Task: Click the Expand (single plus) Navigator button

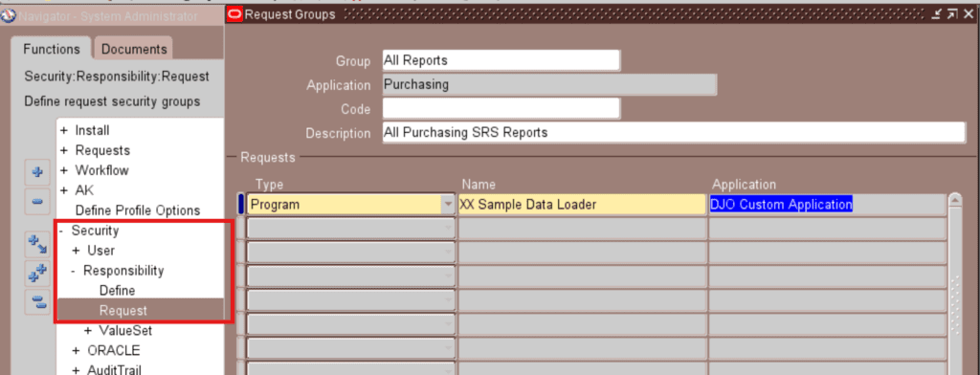Action: 37,172
